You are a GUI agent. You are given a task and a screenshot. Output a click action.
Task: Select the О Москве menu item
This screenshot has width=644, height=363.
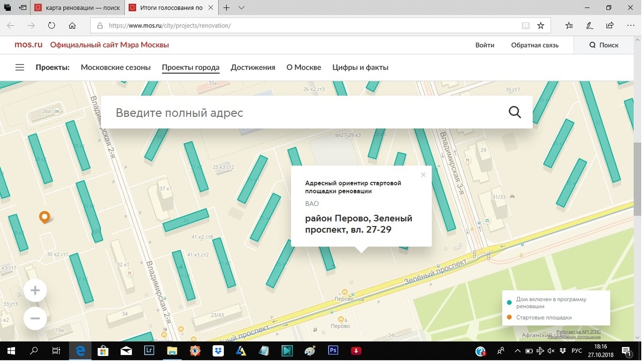pos(304,68)
